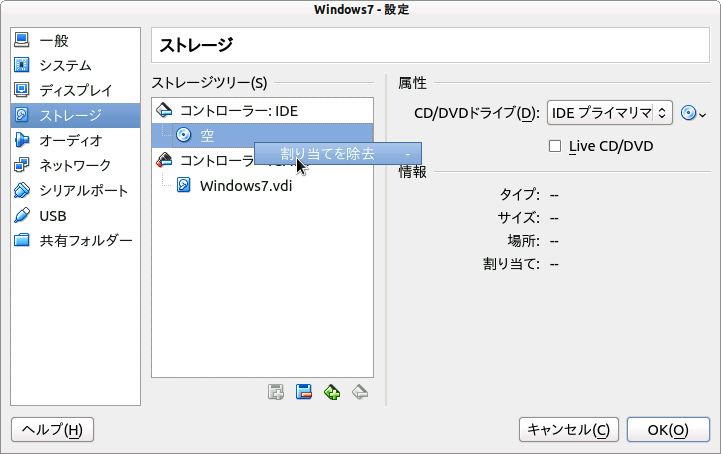Click the IDE controller icon in storage tree
721x454 pixels.
(x=164, y=110)
